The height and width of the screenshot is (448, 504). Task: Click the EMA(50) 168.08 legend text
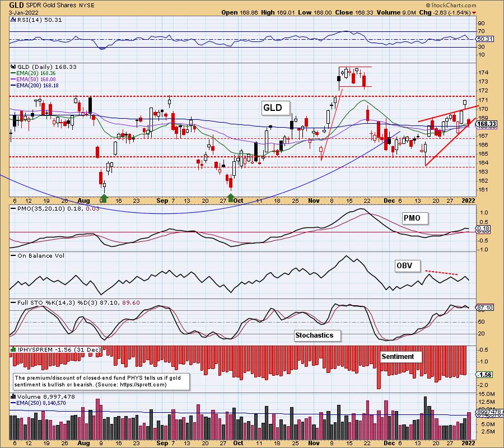[36, 80]
